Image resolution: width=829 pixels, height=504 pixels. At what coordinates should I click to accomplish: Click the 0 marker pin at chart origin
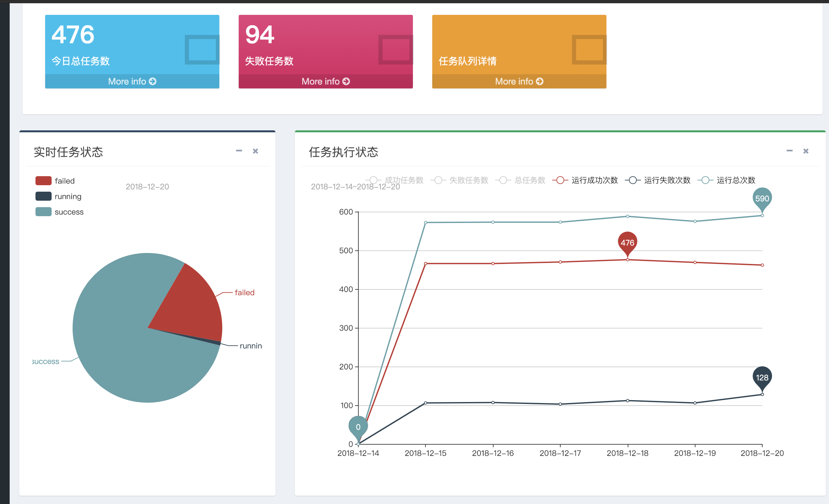(x=358, y=427)
